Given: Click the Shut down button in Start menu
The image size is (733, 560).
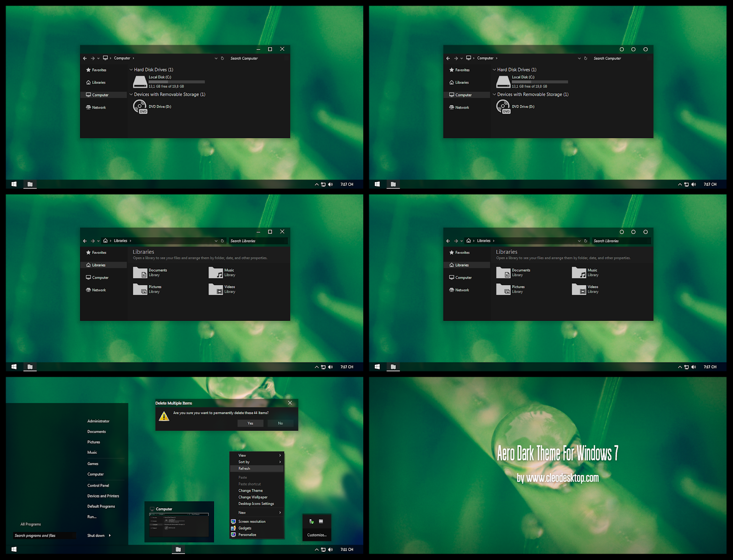Looking at the screenshot, I should 96,536.
